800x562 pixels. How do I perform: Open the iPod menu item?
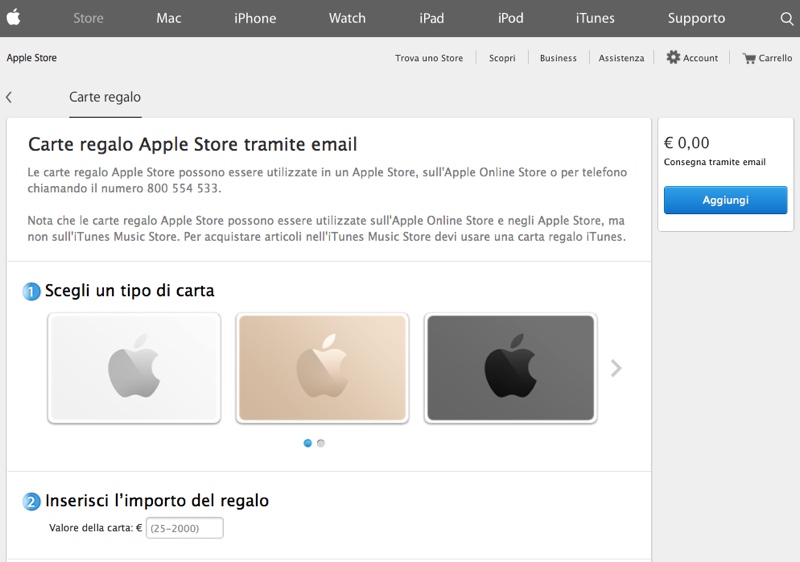point(511,18)
